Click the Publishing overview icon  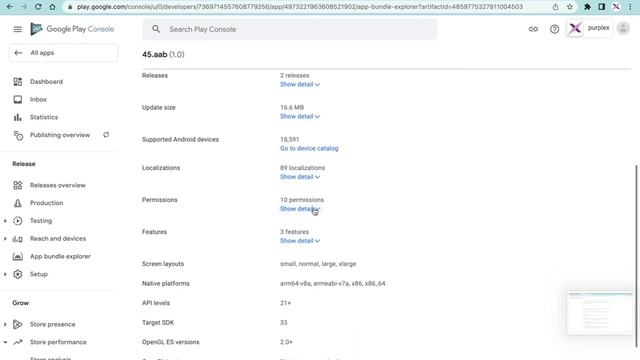pos(18,135)
